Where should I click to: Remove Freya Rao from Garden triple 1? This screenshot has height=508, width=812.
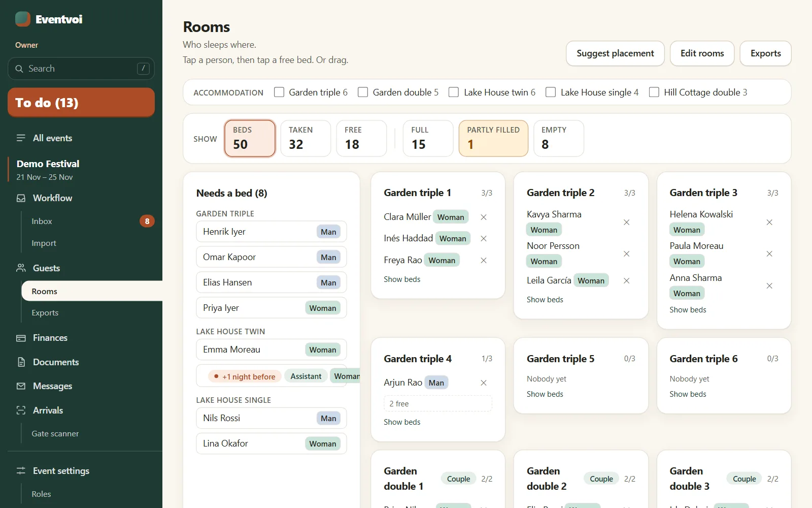pos(484,260)
